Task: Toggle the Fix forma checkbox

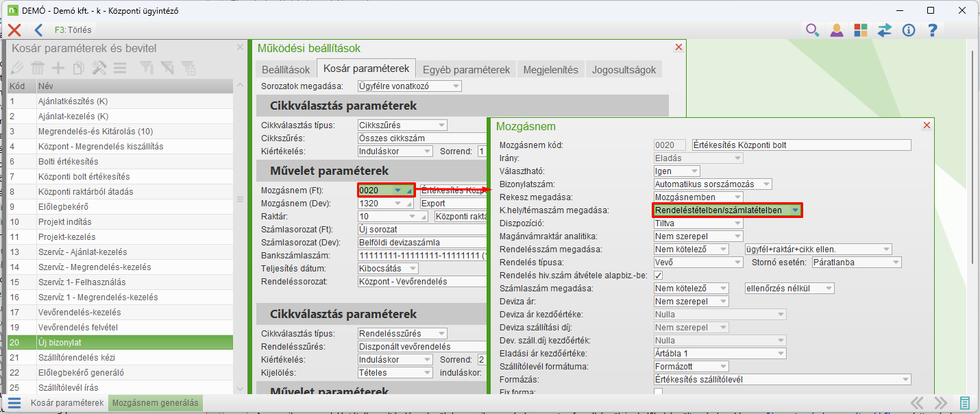Action: coord(659,392)
